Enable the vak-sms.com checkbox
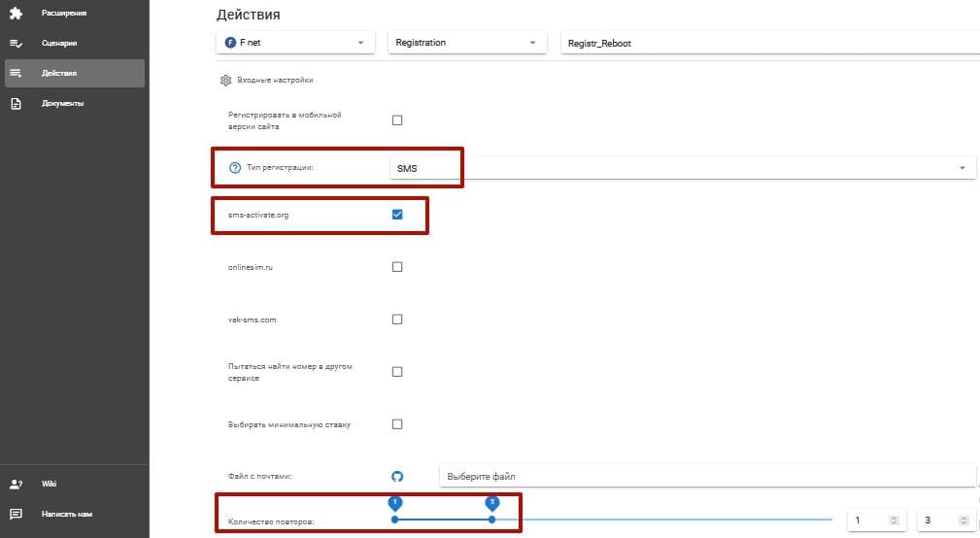This screenshot has height=538, width=980. click(396, 319)
